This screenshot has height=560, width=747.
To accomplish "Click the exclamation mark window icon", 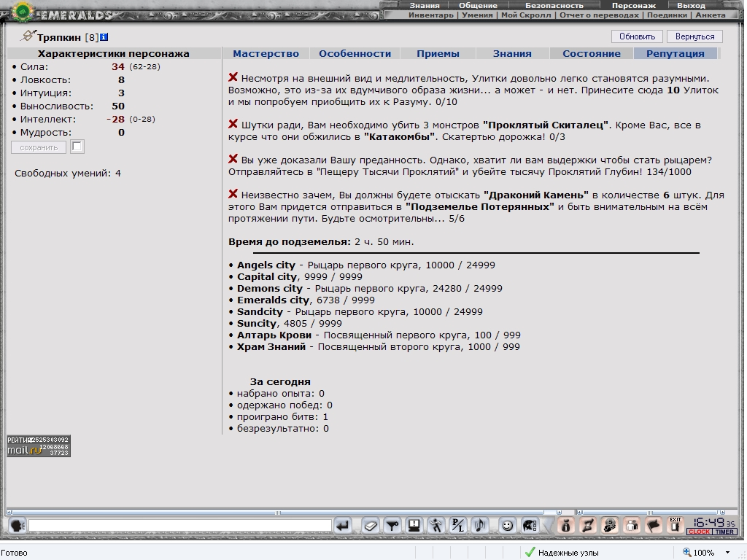I will tap(414, 526).
